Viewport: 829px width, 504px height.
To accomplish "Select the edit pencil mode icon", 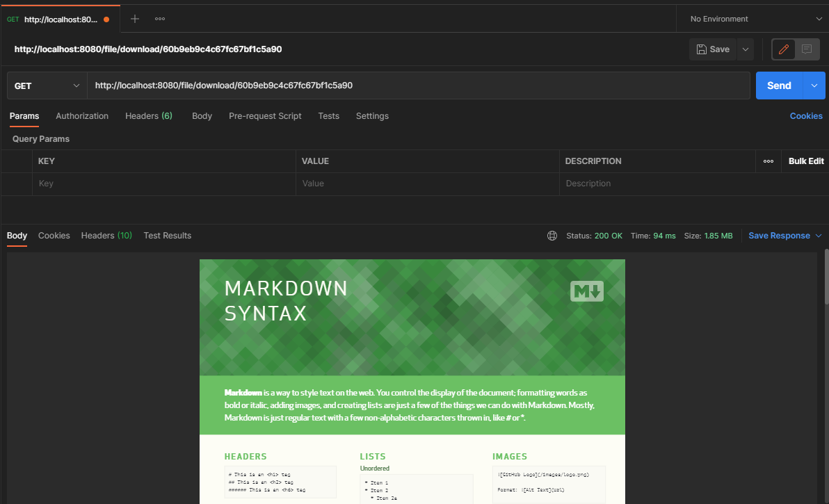I will (x=784, y=49).
